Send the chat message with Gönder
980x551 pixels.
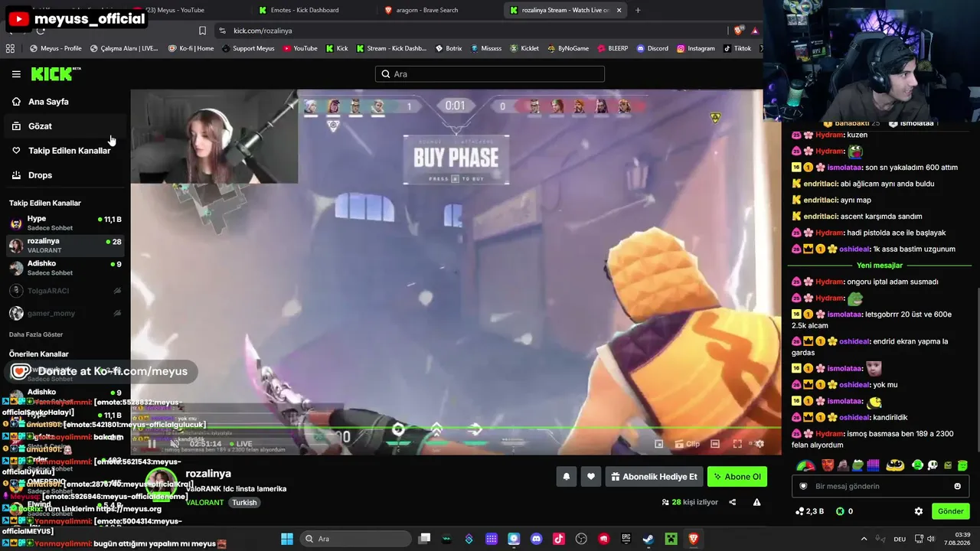[950, 511]
